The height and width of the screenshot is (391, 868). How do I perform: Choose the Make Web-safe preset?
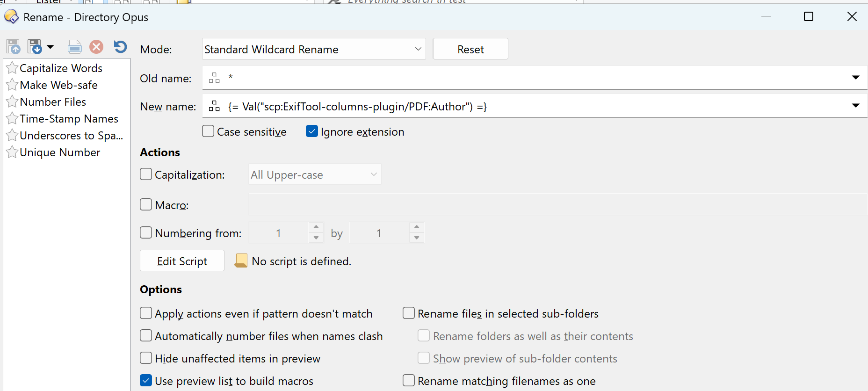pos(58,85)
